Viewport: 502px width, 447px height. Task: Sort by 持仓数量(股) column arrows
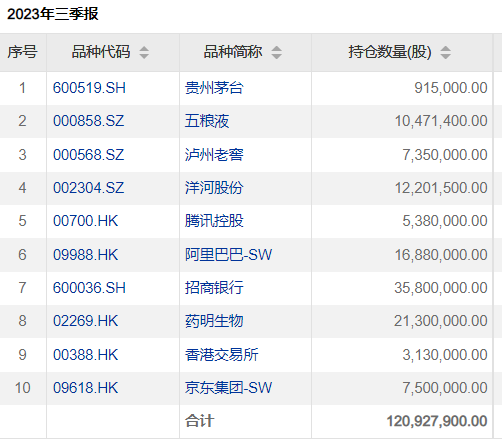click(x=445, y=52)
